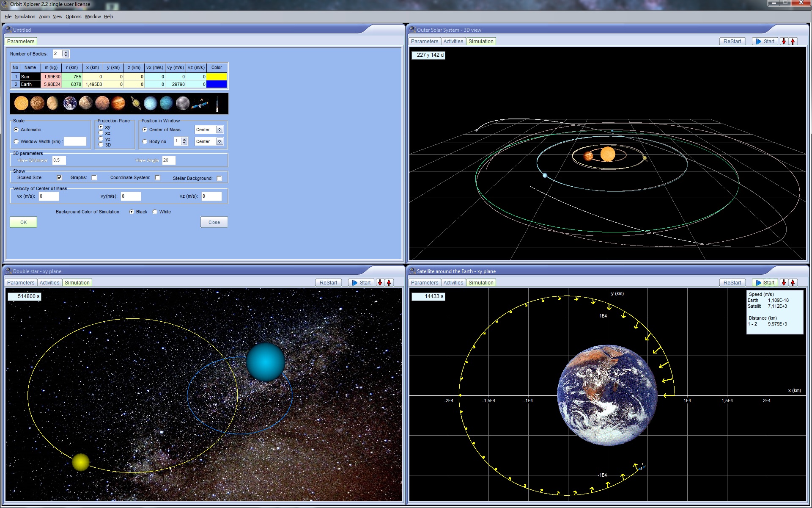Uncheck the Scaled Size option
This screenshot has width=812, height=508.
point(59,177)
